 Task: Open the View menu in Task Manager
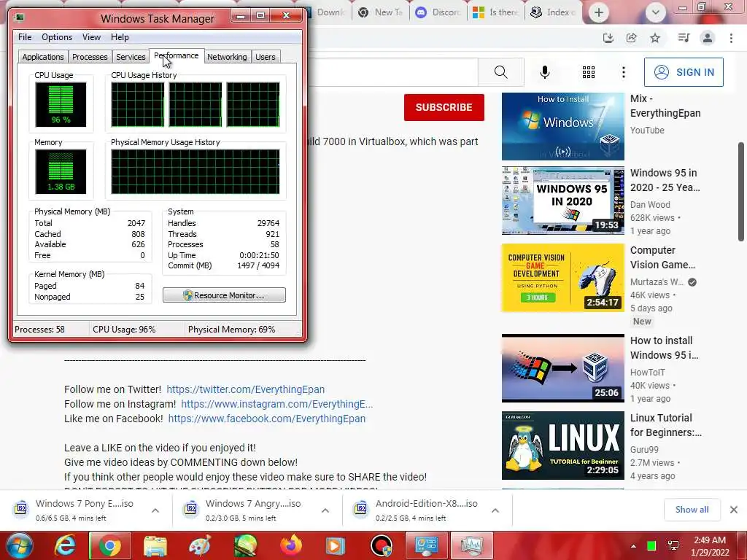click(91, 37)
